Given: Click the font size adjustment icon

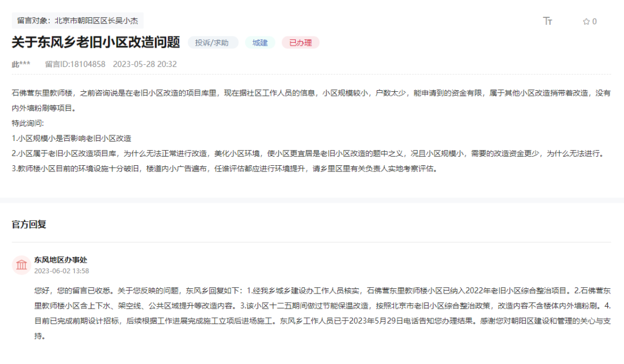Looking at the screenshot, I should click(547, 21).
